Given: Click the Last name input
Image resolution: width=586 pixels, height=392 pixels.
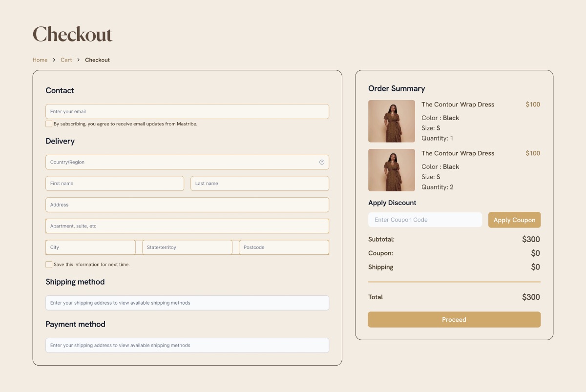Looking at the screenshot, I should [260, 184].
